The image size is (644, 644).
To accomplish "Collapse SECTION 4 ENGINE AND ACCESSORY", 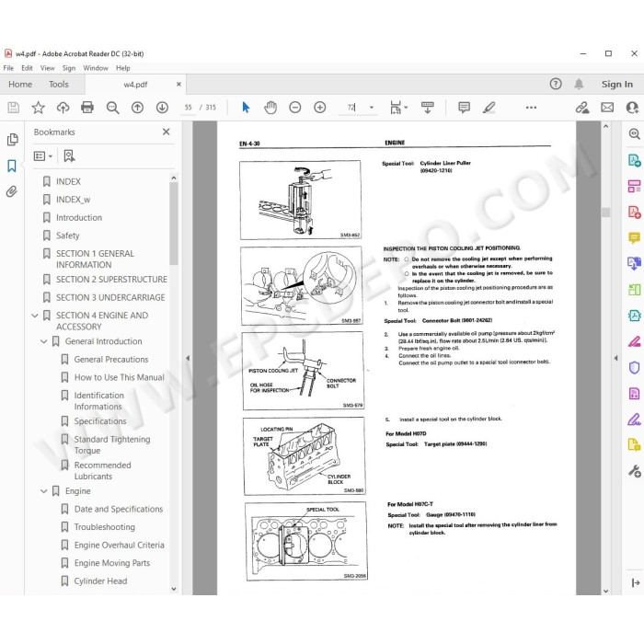I will (x=35, y=316).
